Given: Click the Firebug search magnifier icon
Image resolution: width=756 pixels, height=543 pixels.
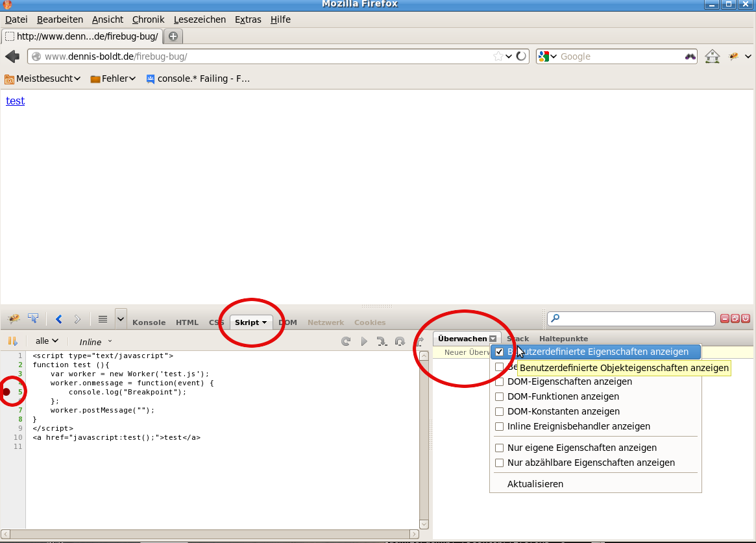Looking at the screenshot, I should click(x=555, y=318).
